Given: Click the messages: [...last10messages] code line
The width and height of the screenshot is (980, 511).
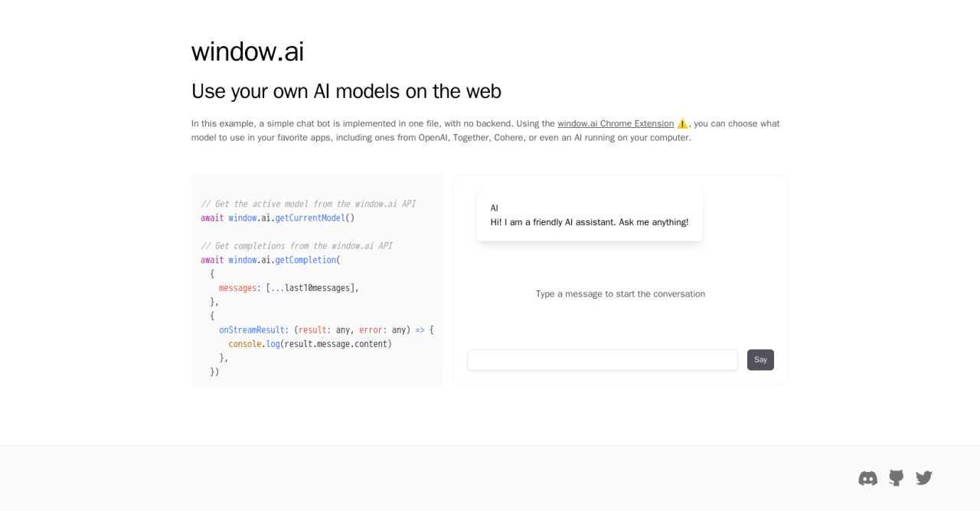Looking at the screenshot, I should coord(288,288).
